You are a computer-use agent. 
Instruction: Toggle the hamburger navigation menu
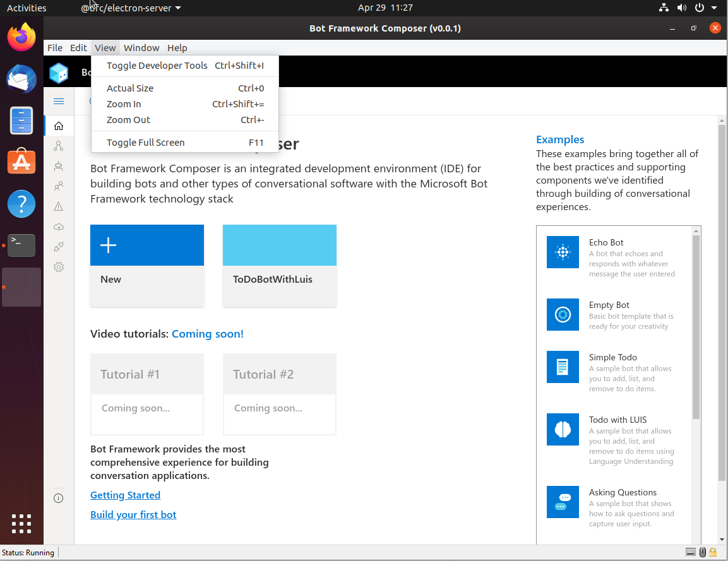(x=59, y=101)
